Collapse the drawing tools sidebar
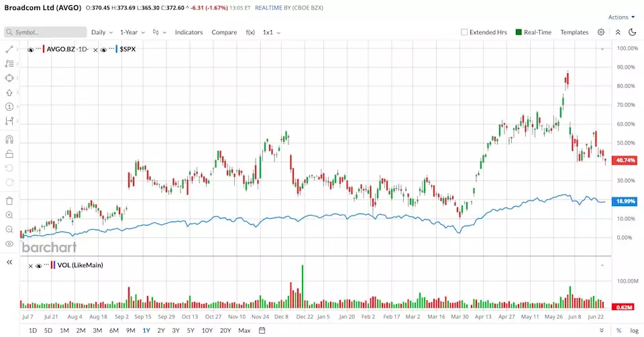The width and height of the screenshot is (644, 337). (9, 262)
